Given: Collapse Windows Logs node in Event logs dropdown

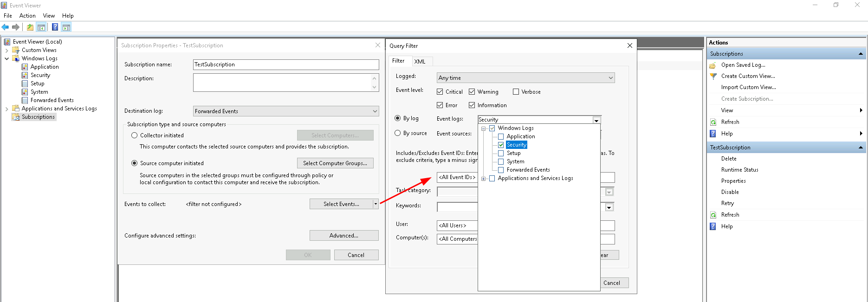Looking at the screenshot, I should coord(484,129).
